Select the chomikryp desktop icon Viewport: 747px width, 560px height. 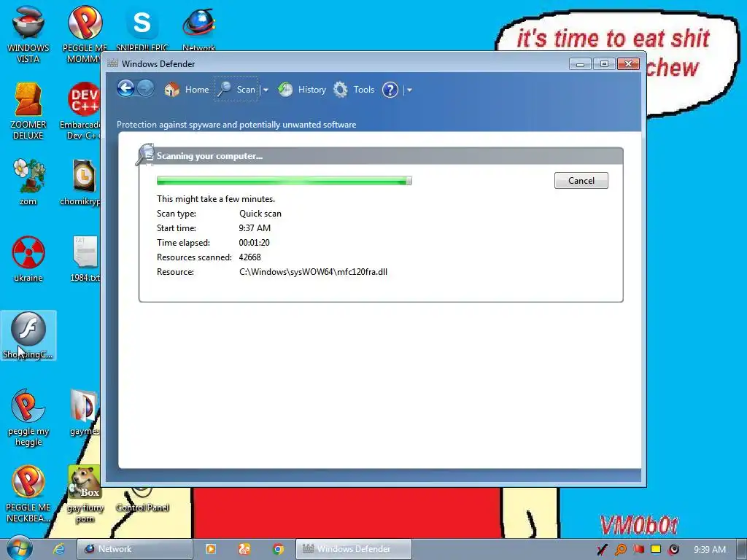(x=81, y=182)
